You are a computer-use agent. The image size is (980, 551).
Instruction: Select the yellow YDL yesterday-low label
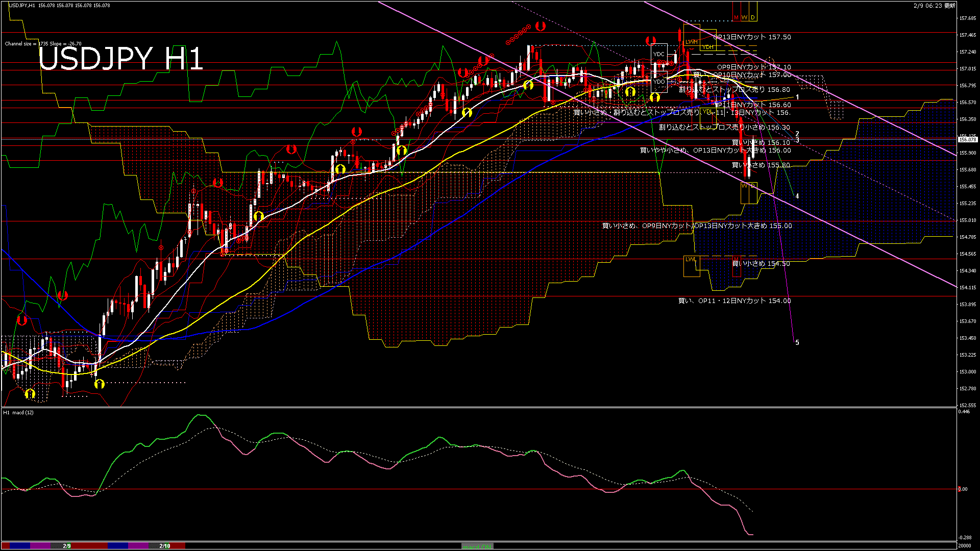click(707, 112)
